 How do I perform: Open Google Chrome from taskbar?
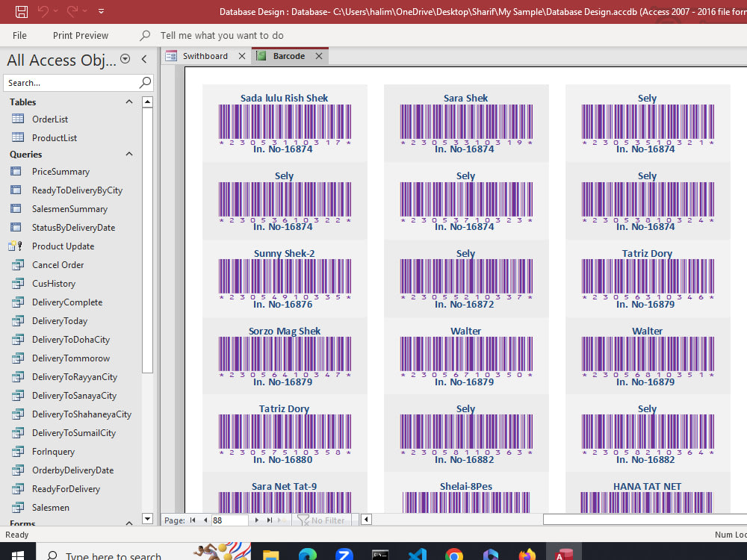click(454, 554)
